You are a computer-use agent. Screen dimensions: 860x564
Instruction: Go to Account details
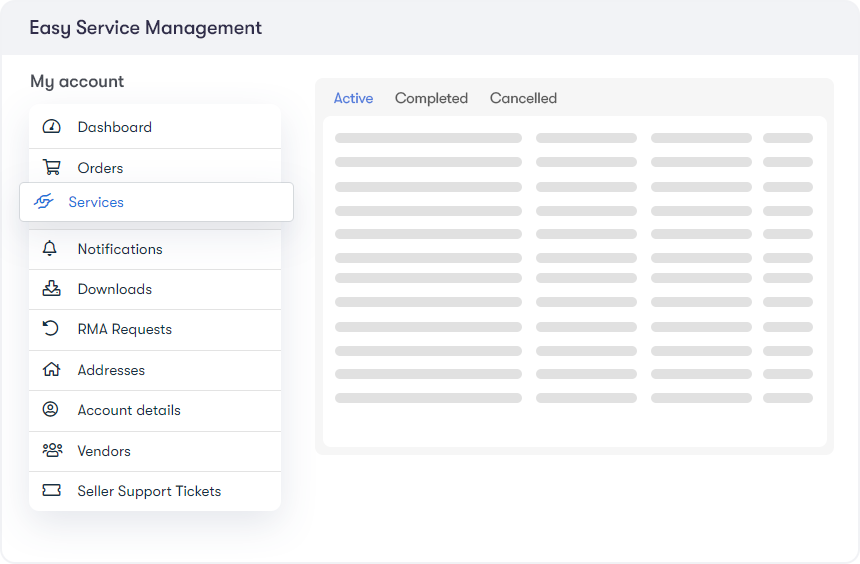click(x=155, y=410)
